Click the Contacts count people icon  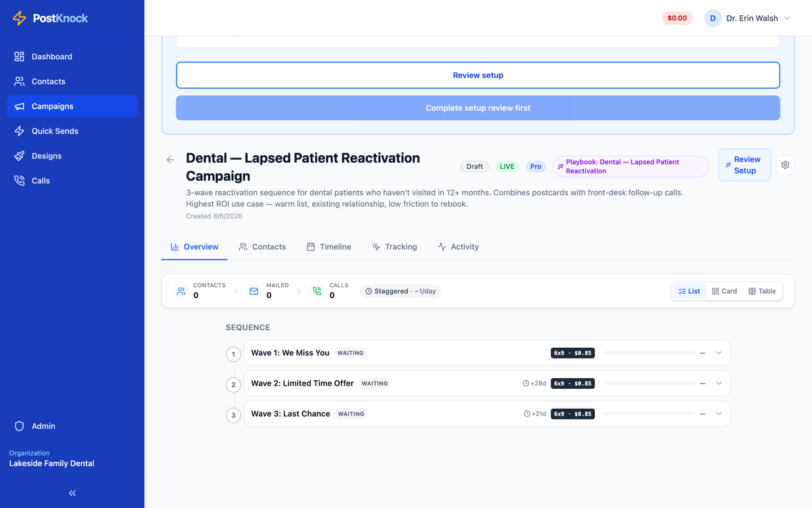pyautogui.click(x=181, y=291)
